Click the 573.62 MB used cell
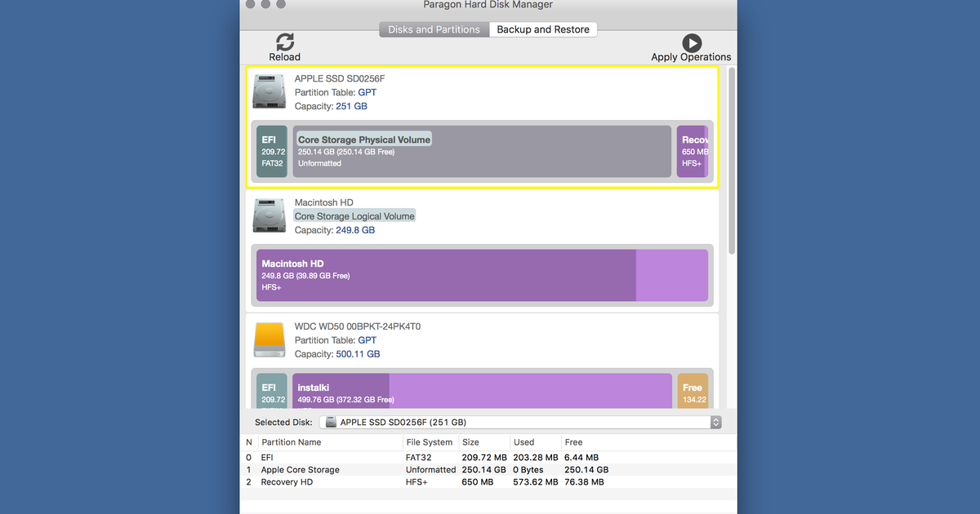The height and width of the screenshot is (514, 980). click(x=536, y=482)
